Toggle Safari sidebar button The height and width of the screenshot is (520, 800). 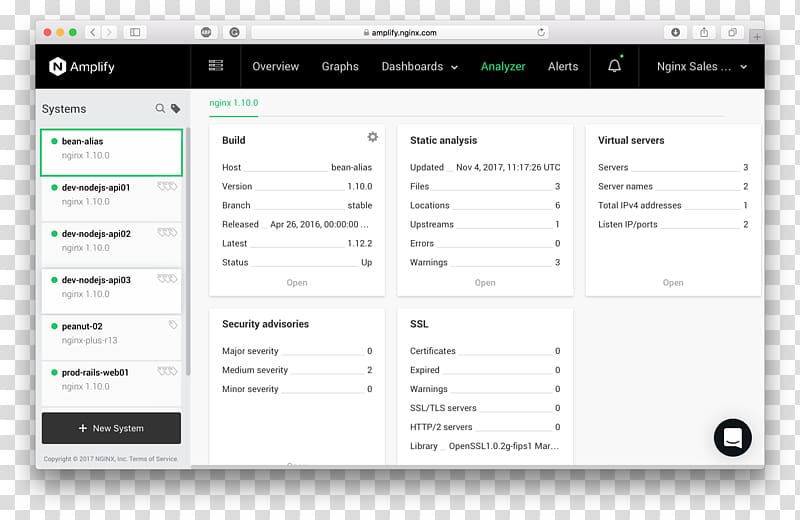[135, 32]
